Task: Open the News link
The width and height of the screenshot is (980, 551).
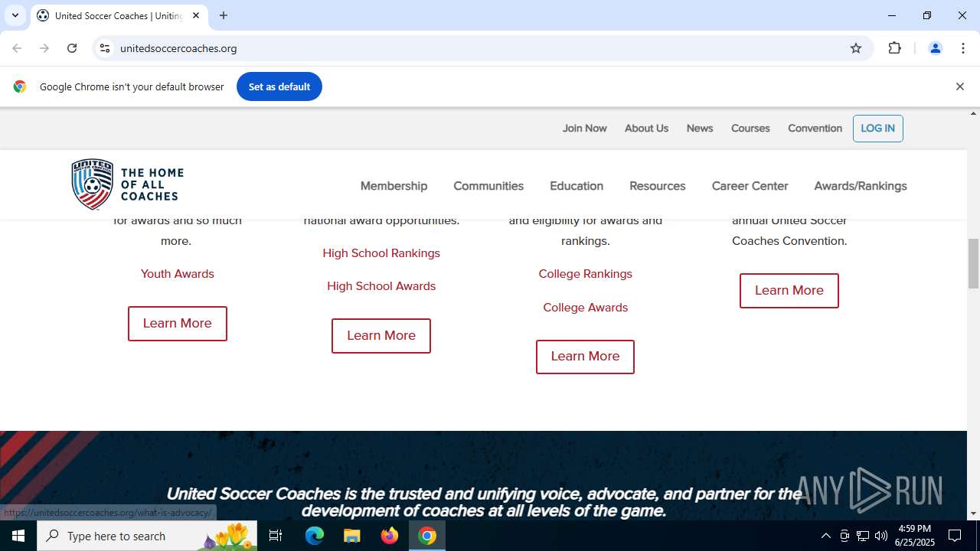Action: (700, 128)
